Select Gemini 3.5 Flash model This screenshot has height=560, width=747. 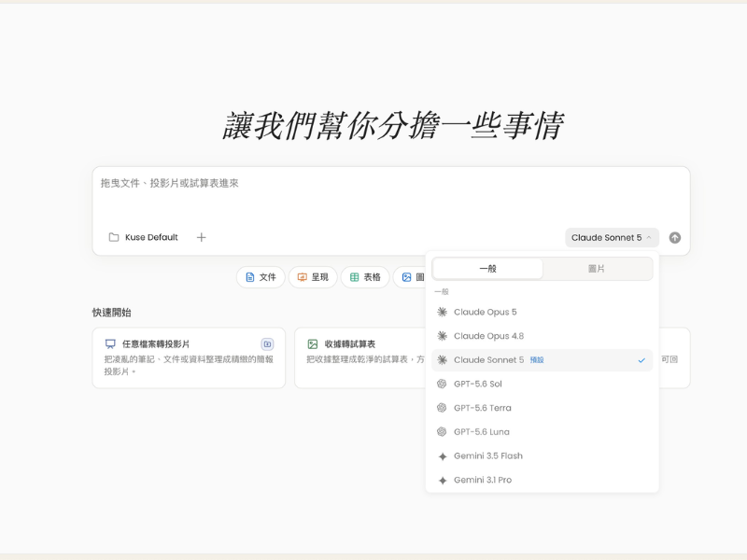click(542, 455)
